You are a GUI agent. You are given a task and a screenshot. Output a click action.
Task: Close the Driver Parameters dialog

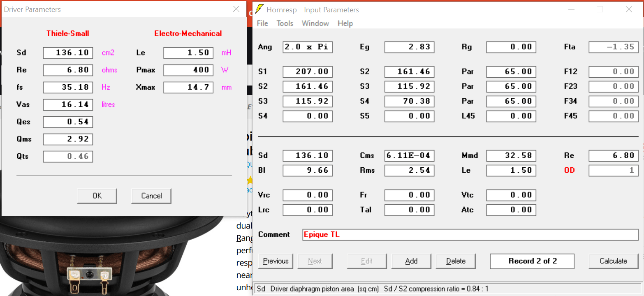[236, 9]
